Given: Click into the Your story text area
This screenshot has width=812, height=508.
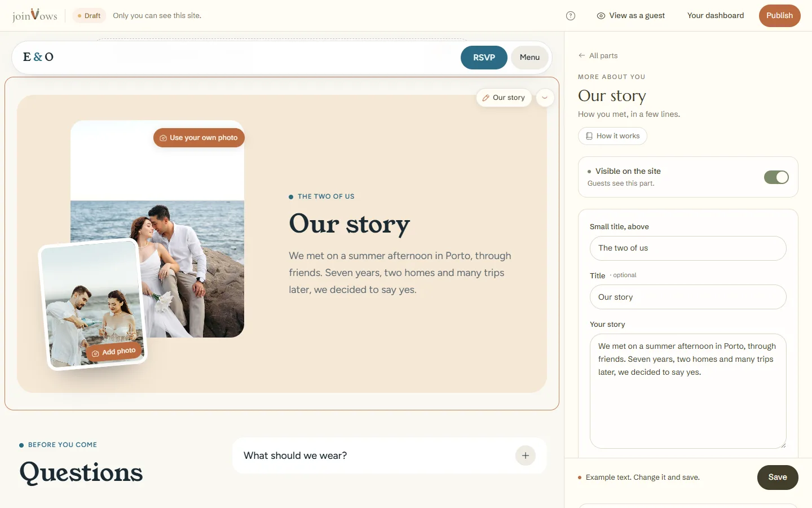Looking at the screenshot, I should tap(688, 391).
